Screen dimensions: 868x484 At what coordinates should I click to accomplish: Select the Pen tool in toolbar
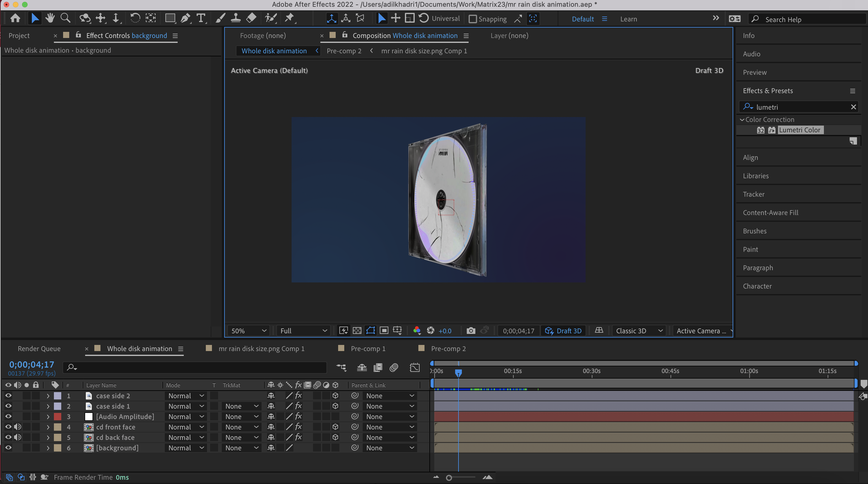(185, 18)
